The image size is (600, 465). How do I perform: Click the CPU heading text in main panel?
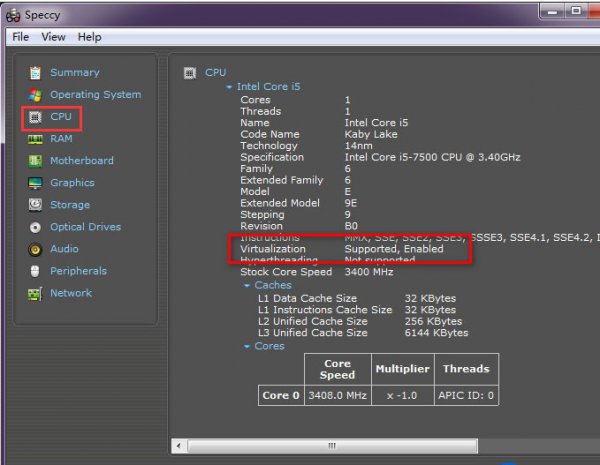click(x=215, y=72)
